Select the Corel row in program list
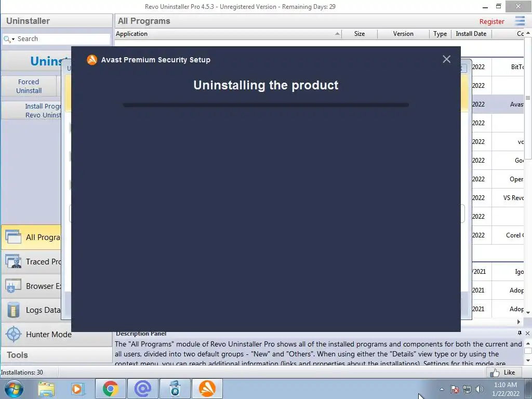Image resolution: width=532 pixels, height=399 pixels. 498,235
